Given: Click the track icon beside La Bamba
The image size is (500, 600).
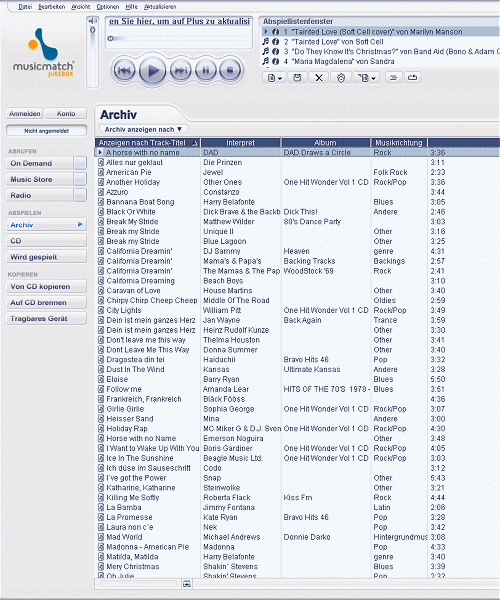Looking at the screenshot, I should [x=101, y=507].
